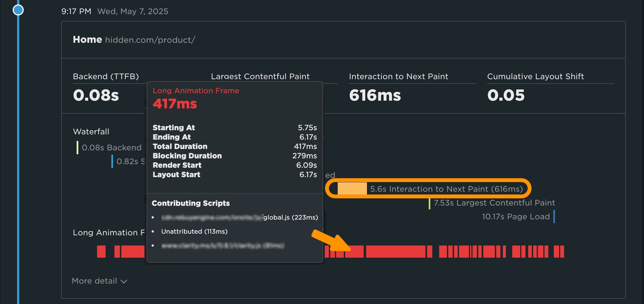Click the first red long animation frame bar
The height and width of the screenshot is (304, 644).
point(101,252)
